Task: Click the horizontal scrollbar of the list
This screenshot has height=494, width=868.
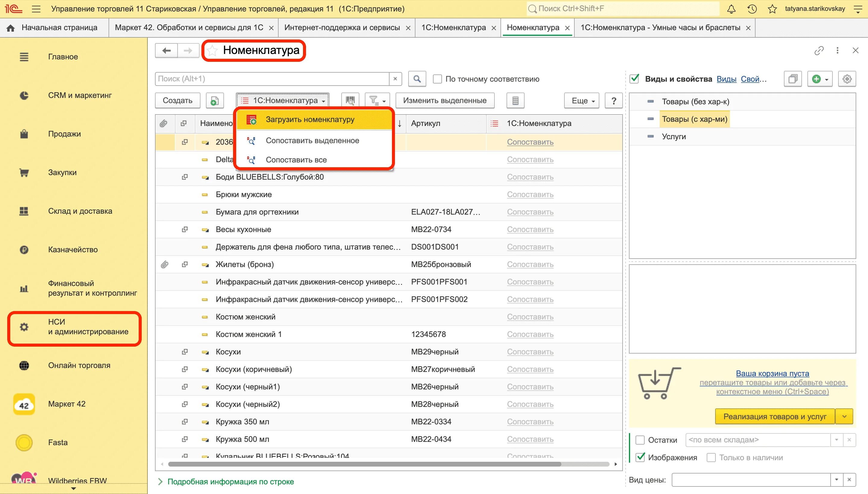Action: tap(365, 464)
